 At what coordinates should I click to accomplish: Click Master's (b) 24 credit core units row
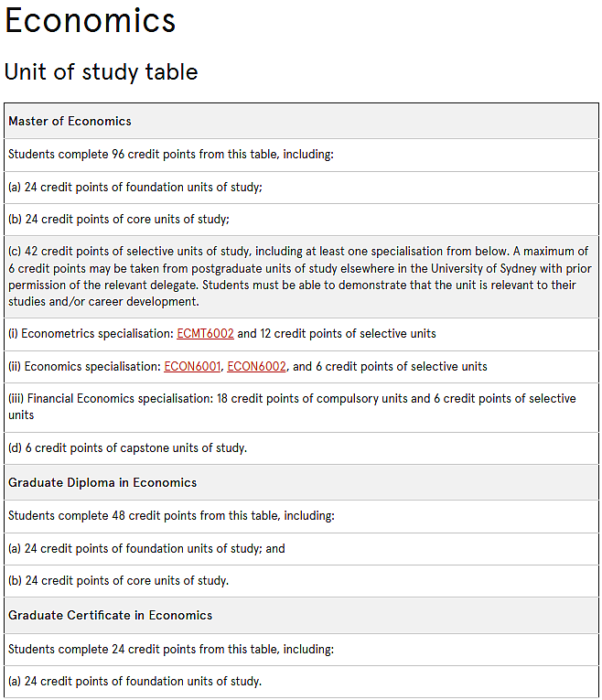(x=301, y=220)
